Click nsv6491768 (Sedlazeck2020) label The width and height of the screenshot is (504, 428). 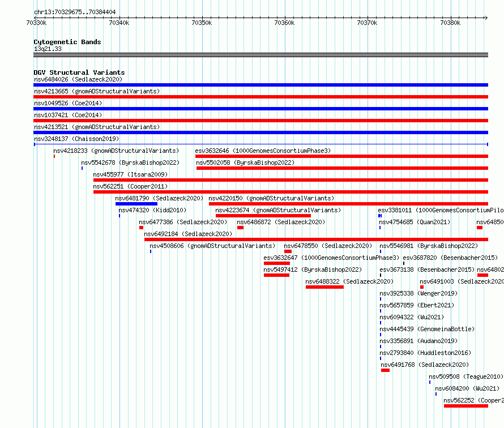(425, 365)
